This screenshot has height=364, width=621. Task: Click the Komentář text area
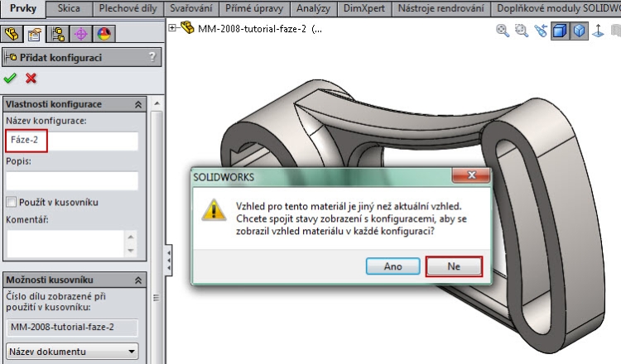coord(65,243)
